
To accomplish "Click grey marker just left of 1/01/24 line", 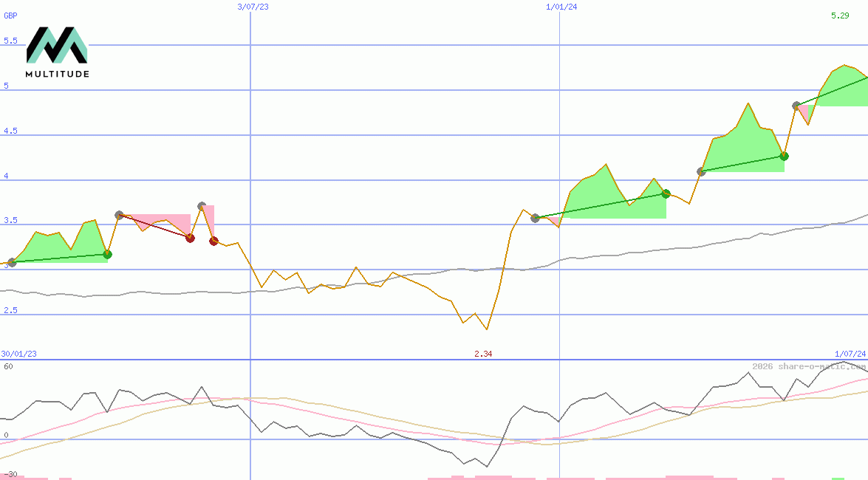I will 535,218.
